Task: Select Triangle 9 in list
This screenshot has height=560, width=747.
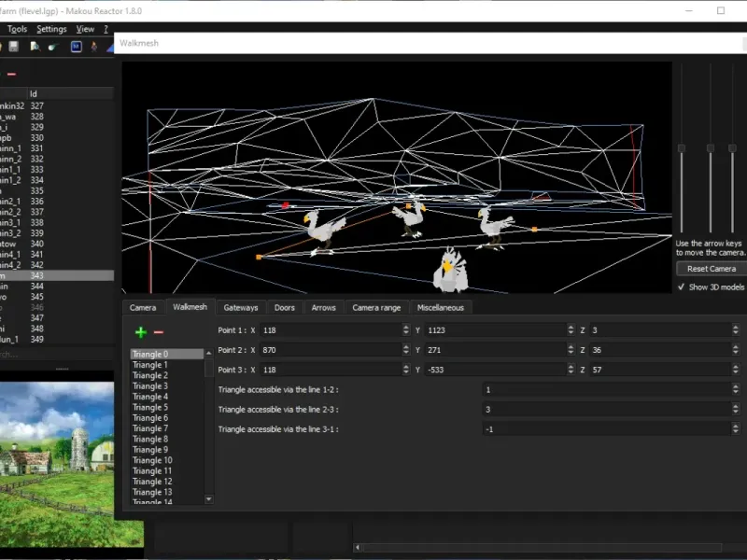Action: pyautogui.click(x=167, y=450)
